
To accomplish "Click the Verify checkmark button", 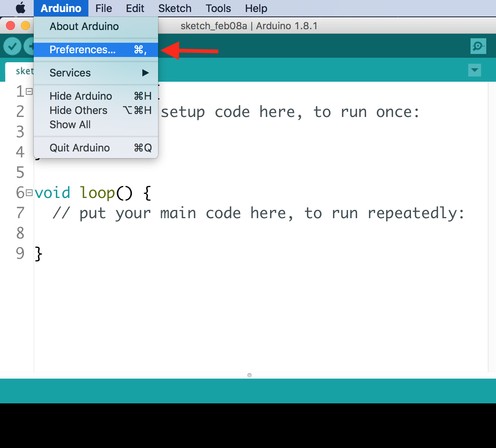I will pyautogui.click(x=12, y=46).
